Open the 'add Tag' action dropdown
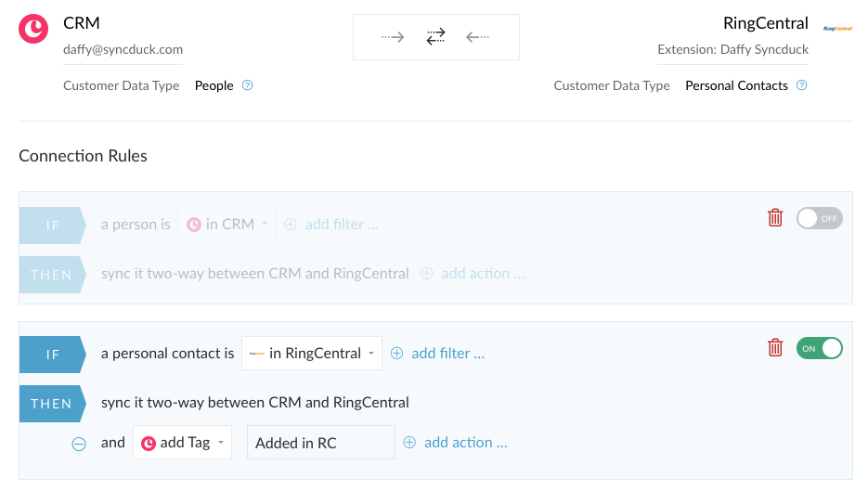Screen dimensions: 868x491 182,443
